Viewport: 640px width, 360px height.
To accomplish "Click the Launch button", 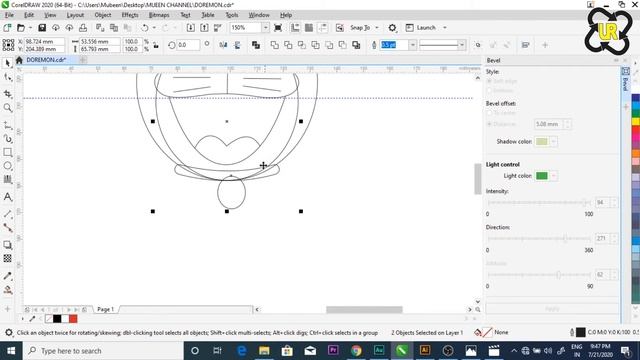I will (422, 28).
